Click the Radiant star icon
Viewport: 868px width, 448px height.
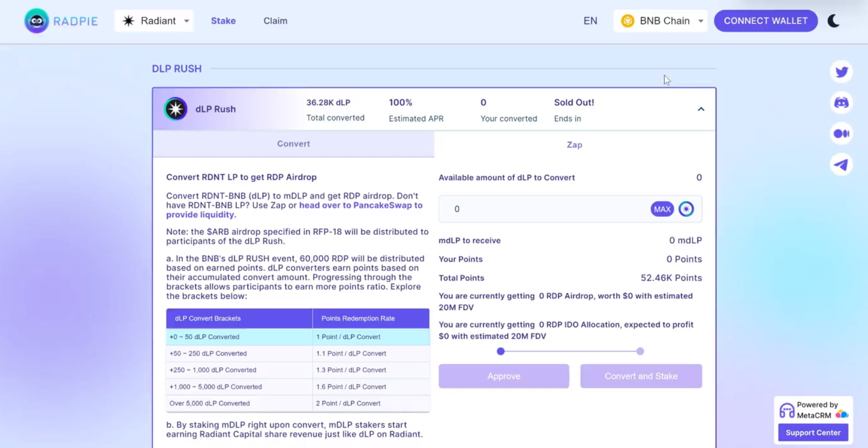(128, 21)
